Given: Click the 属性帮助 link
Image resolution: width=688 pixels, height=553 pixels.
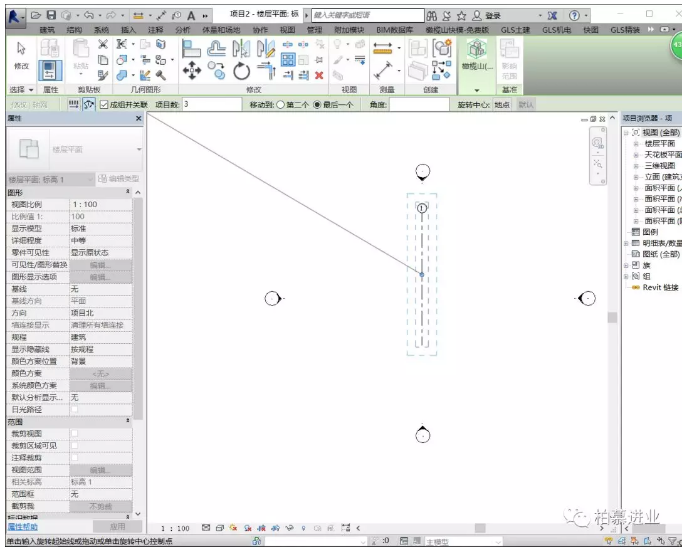Looking at the screenshot, I should 23,527.
